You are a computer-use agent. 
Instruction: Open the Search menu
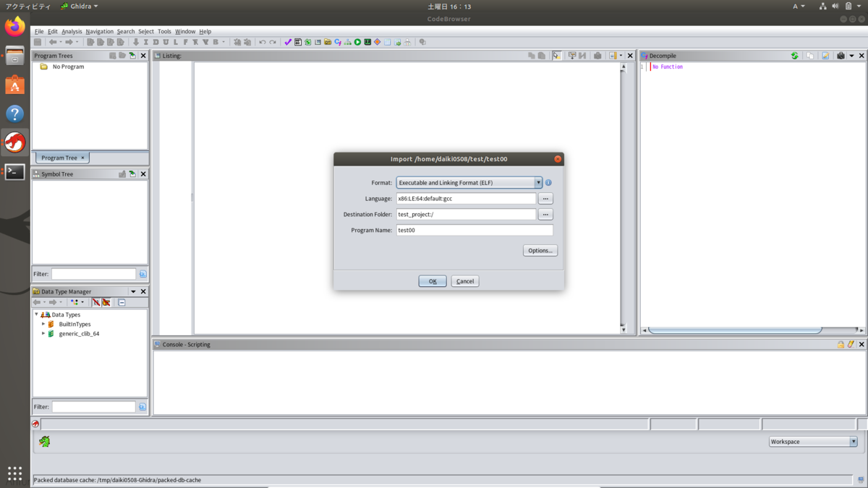pos(126,32)
